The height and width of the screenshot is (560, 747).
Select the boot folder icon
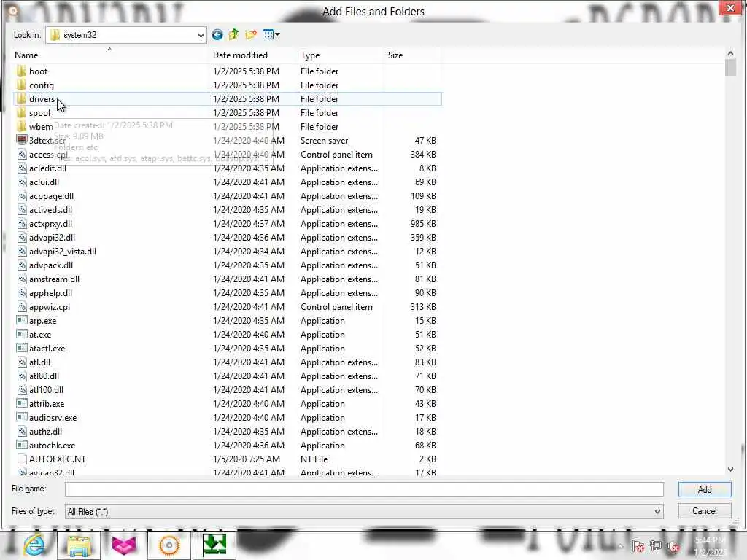pyautogui.click(x=21, y=71)
